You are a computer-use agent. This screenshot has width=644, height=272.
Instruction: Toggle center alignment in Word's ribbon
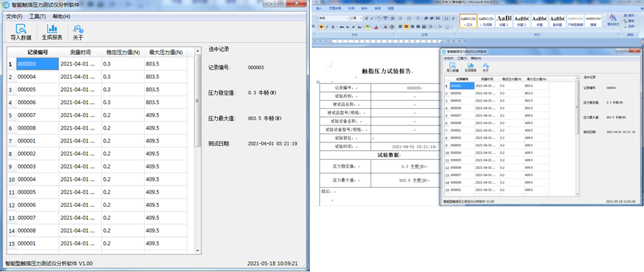coord(406,27)
